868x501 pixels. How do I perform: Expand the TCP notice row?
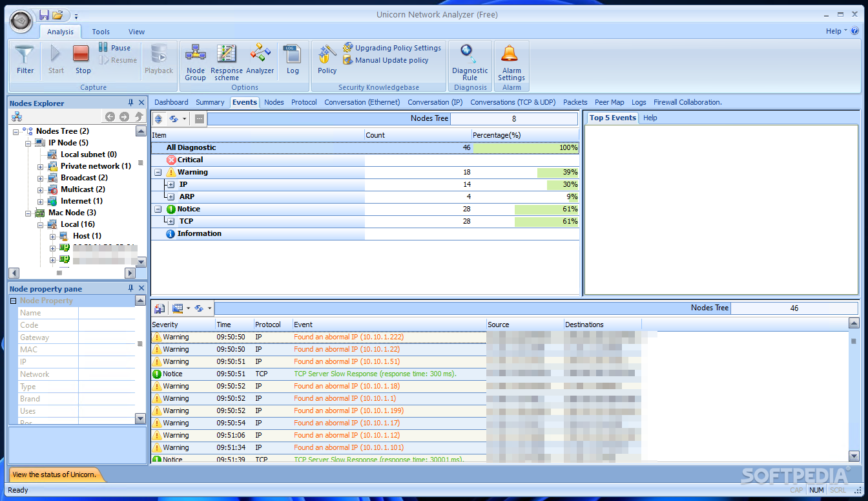170,221
